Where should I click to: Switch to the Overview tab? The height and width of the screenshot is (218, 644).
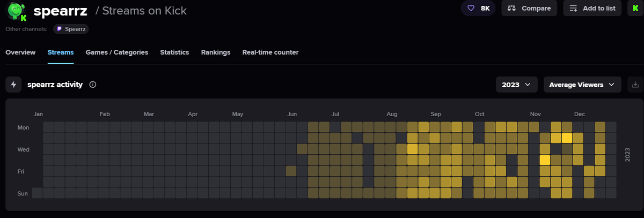click(20, 52)
